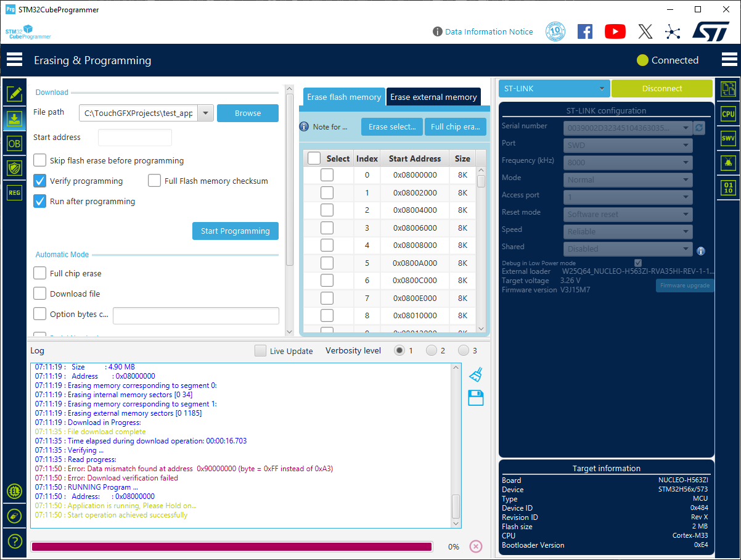Click the Disconnect button
This screenshot has height=560, width=741.
(x=662, y=88)
